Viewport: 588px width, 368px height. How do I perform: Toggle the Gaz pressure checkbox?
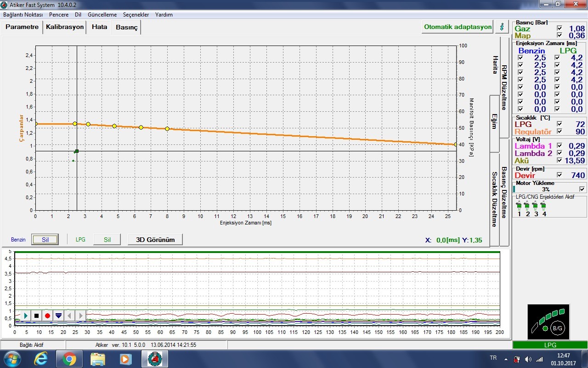(559, 28)
